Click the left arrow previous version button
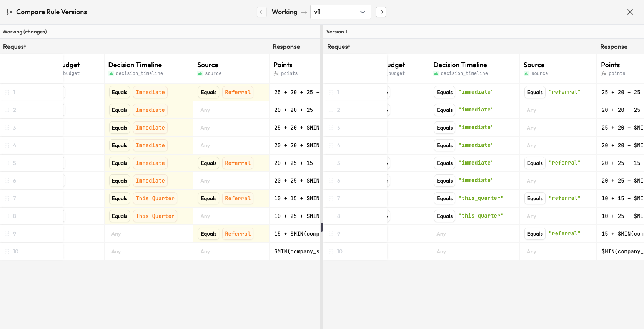 pyautogui.click(x=262, y=12)
